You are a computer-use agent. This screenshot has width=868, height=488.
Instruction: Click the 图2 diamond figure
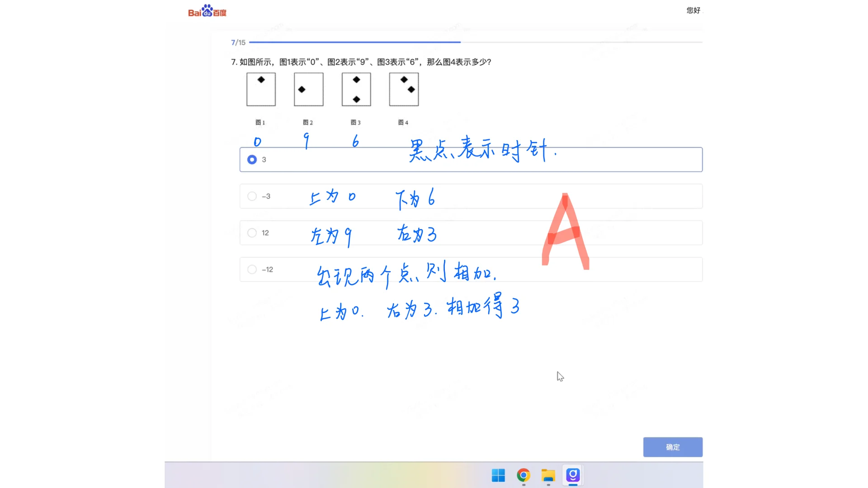coord(309,89)
